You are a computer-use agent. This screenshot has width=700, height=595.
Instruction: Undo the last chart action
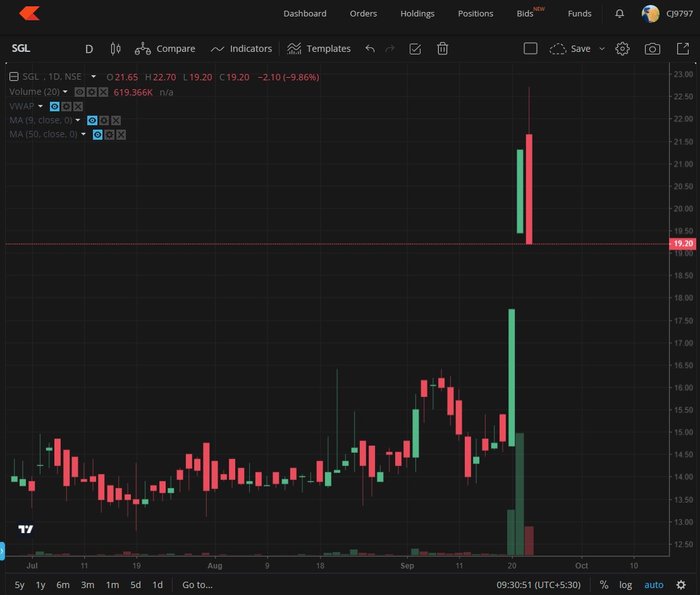click(x=370, y=48)
